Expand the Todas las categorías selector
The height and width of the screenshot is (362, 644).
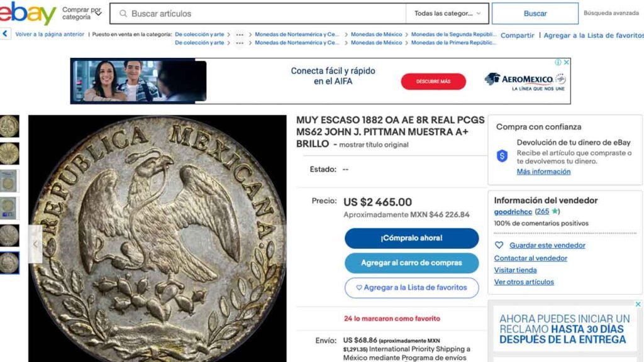[x=447, y=14]
